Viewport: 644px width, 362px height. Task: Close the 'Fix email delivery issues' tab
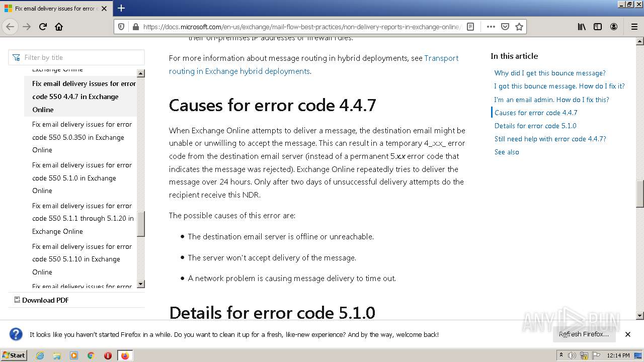tap(104, 9)
